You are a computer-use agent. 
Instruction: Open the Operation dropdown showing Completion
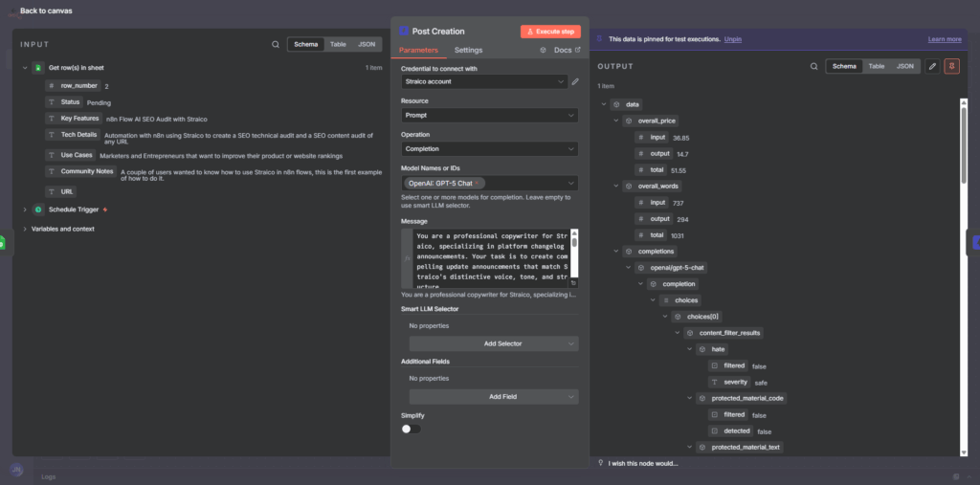(x=489, y=149)
